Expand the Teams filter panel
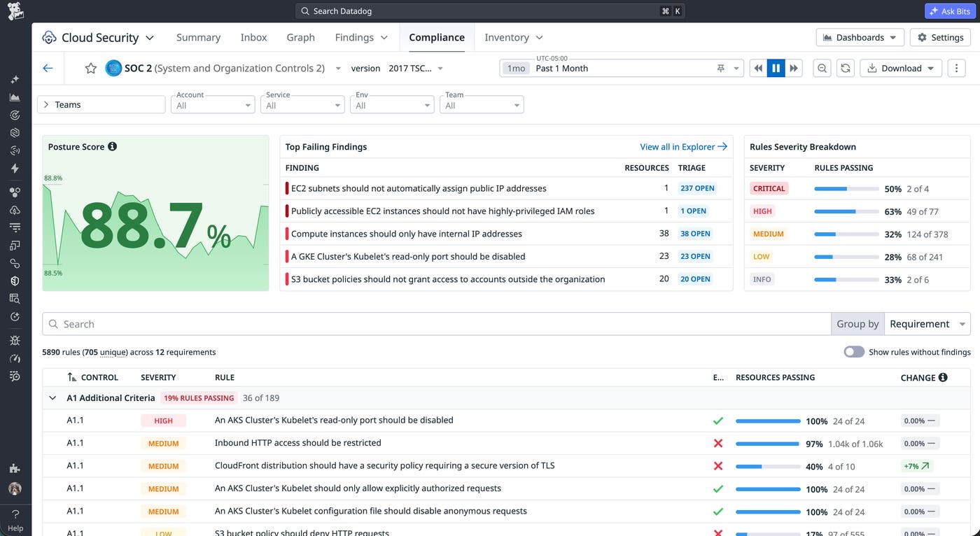This screenshot has height=536, width=980. (101, 104)
